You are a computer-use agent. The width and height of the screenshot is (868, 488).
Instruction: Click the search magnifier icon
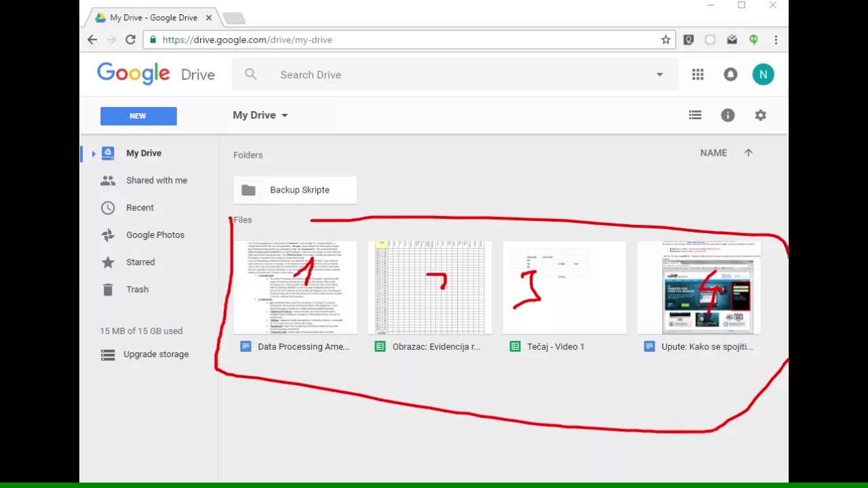point(251,75)
